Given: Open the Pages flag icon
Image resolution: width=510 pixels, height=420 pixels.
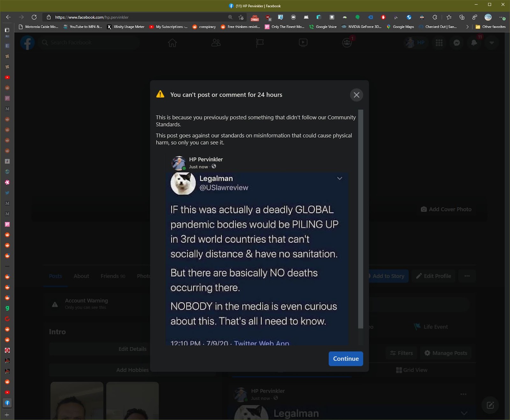Looking at the screenshot, I should tap(260, 43).
